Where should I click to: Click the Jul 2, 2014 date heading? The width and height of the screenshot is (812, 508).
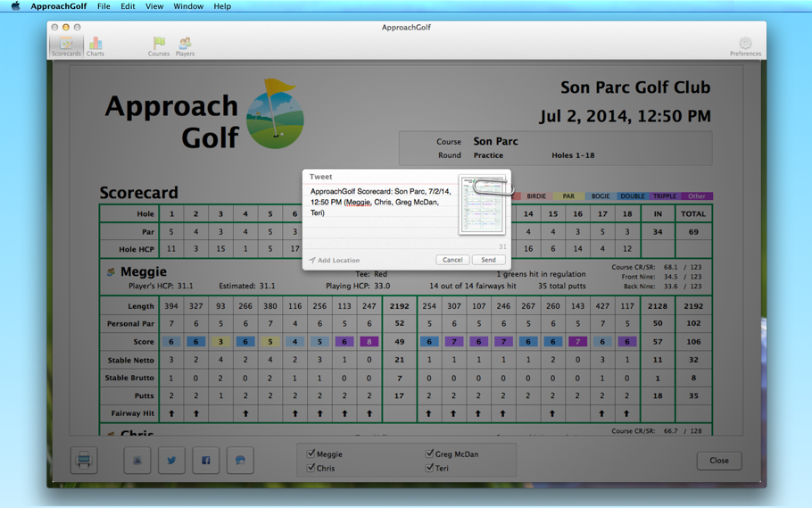(625, 115)
